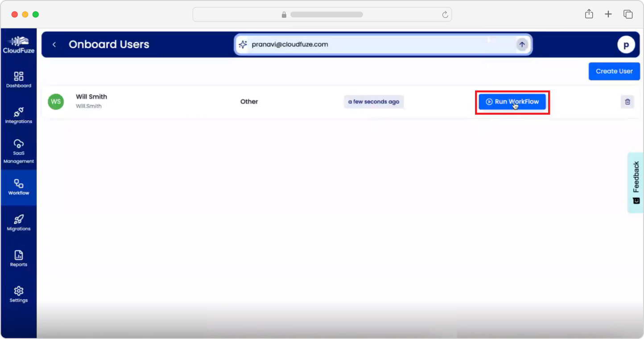The height and width of the screenshot is (339, 644).
Task: Click the WS avatar for Will Smith
Action: pyautogui.click(x=56, y=102)
